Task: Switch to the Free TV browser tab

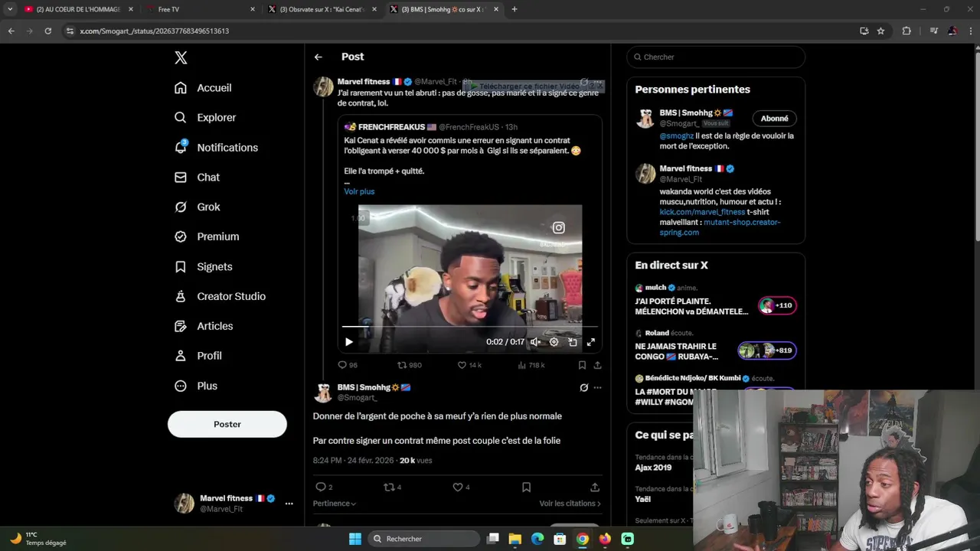Action: point(198,9)
